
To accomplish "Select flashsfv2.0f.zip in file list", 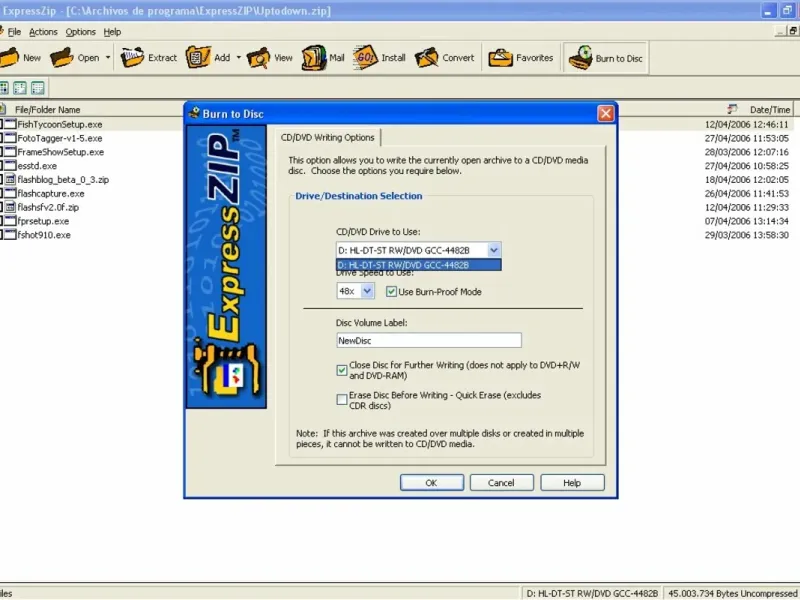I will 48,207.
